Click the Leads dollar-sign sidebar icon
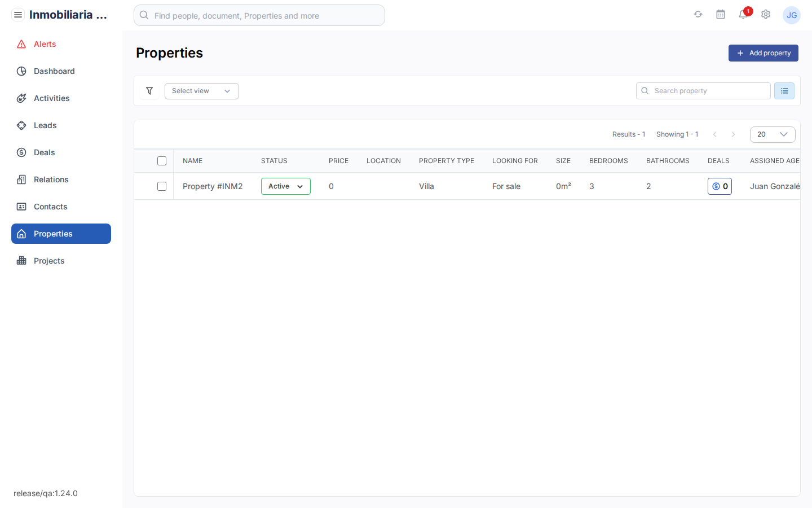812x508 pixels. click(21, 125)
